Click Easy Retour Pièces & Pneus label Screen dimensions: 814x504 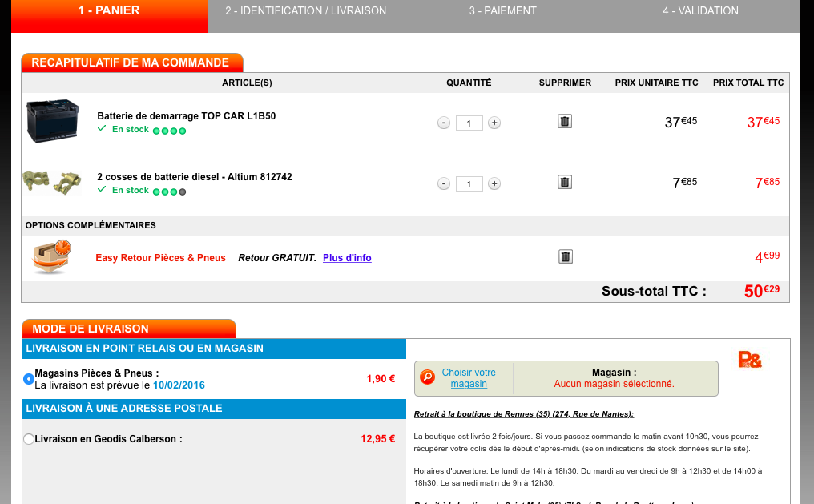coord(160,258)
